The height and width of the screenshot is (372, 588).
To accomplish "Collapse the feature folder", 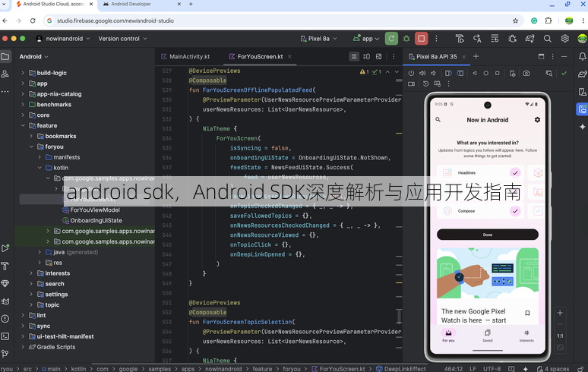I will point(23,125).
